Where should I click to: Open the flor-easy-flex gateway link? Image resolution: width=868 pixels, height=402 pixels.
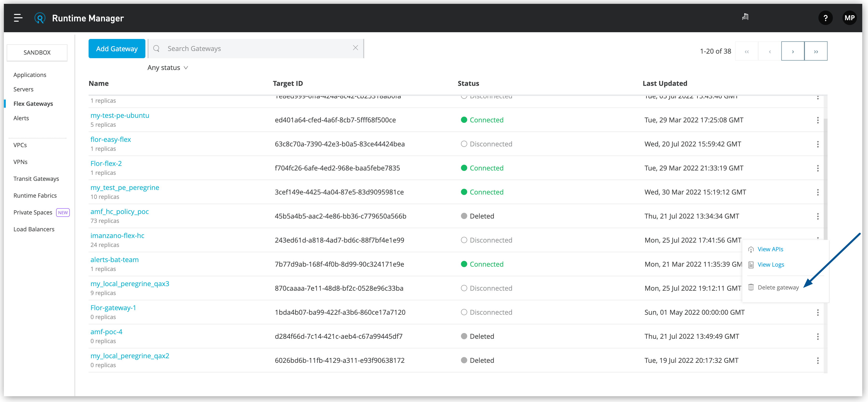pyautogui.click(x=110, y=139)
